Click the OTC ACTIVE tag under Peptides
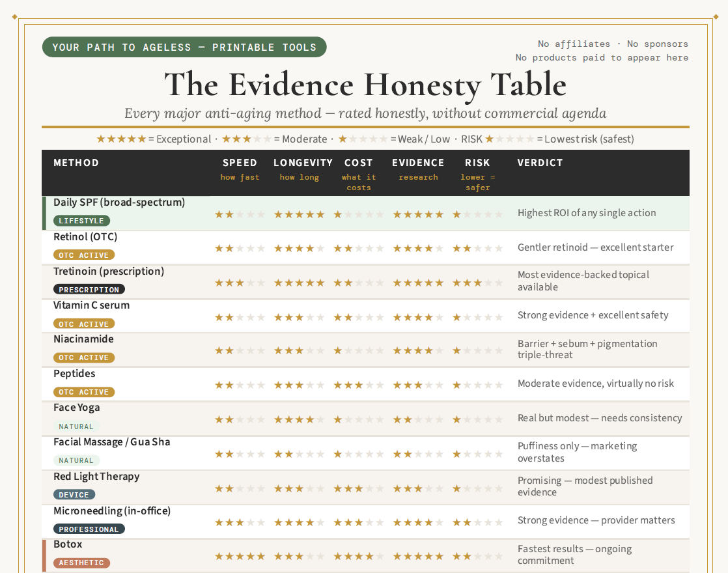This screenshot has width=728, height=573. pyautogui.click(x=84, y=392)
